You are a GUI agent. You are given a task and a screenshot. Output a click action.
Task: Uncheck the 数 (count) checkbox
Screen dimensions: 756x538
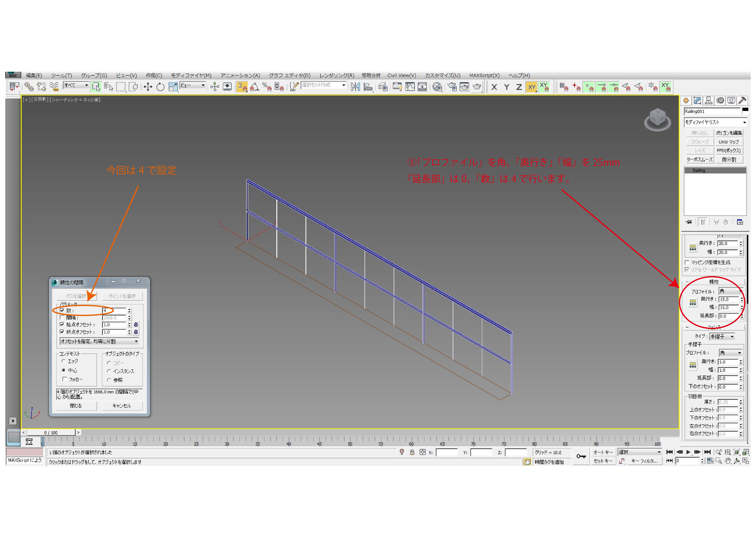coord(62,310)
